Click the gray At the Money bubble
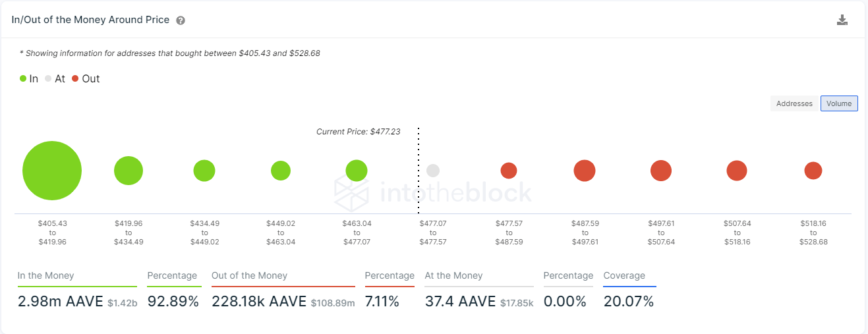Viewport: 868px width, 334px height. (433, 171)
